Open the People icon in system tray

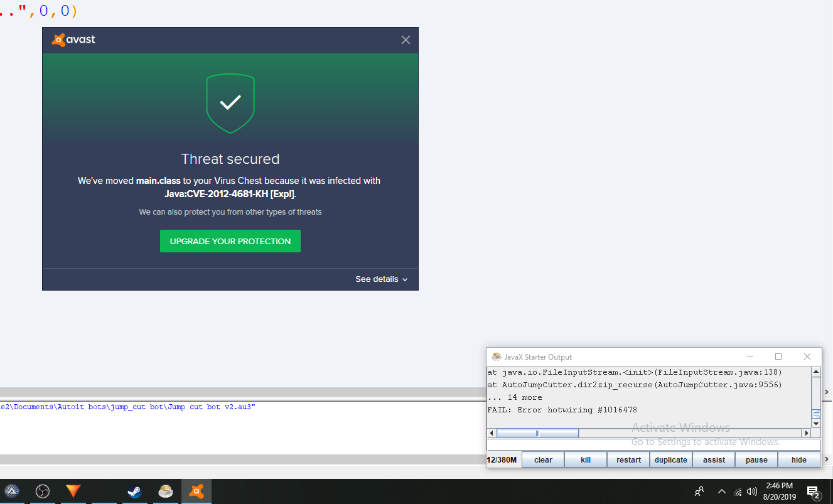699,491
